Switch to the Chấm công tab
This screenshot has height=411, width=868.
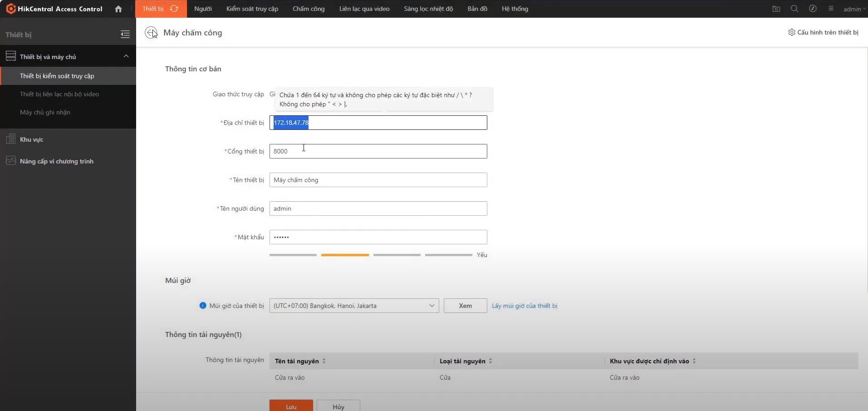[x=309, y=9]
